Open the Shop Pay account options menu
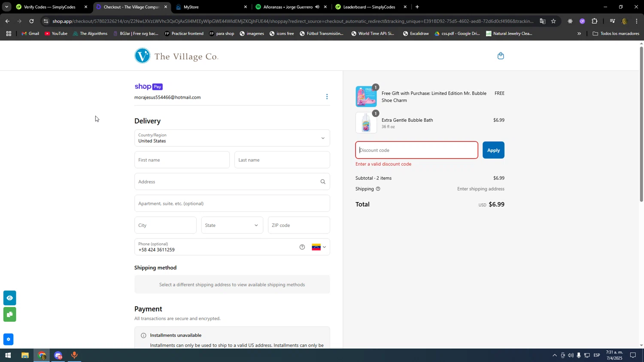644x362 pixels. tap(327, 97)
